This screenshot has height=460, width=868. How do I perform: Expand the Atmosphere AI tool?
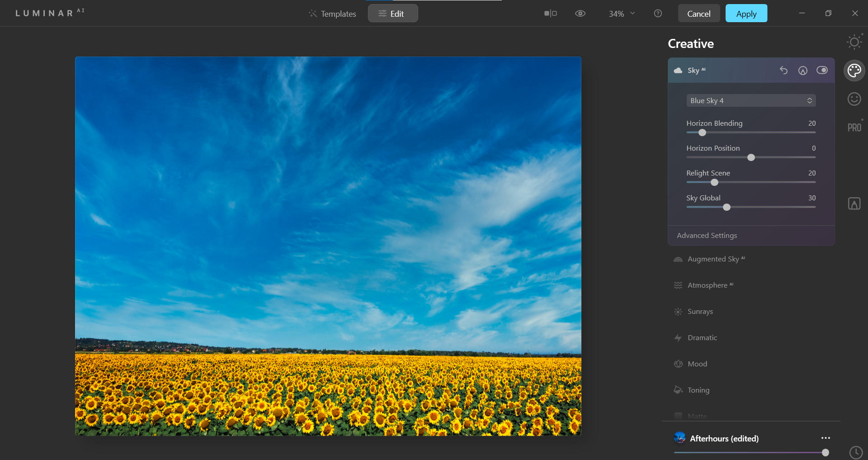(707, 285)
